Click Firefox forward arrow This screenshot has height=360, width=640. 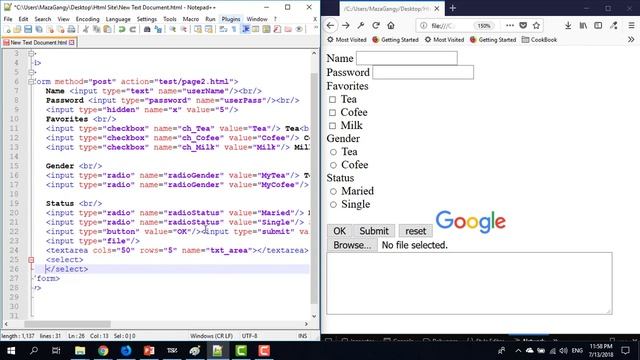(346, 25)
